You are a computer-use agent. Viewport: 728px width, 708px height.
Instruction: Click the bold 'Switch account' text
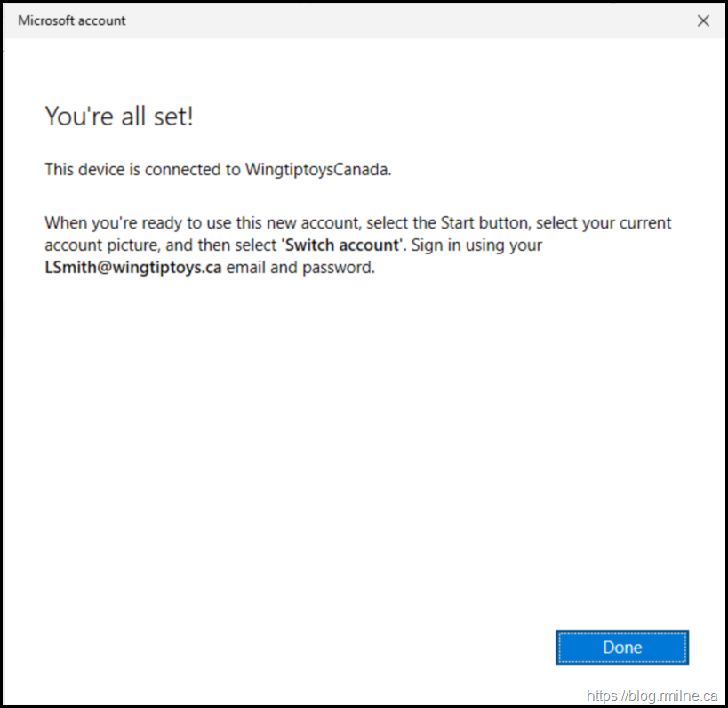pos(342,245)
